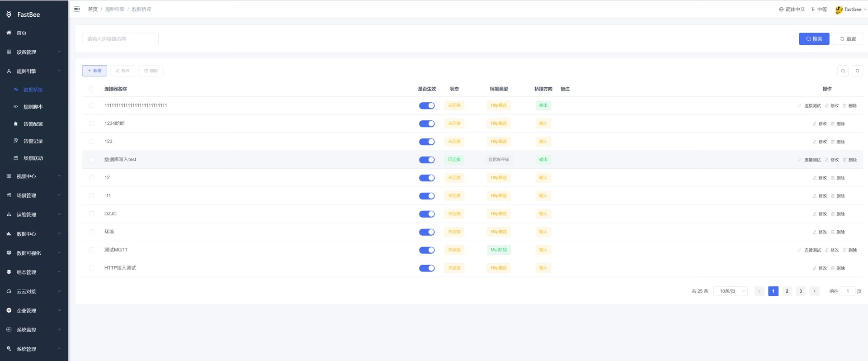This screenshot has height=361, width=868.
Task: Click the fastbee user avatar
Action: [839, 9]
